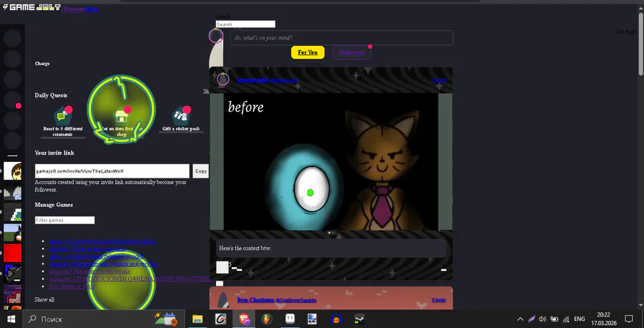
Task: Open the white two-dot face taskbar icon
Action: [x=290, y=319]
